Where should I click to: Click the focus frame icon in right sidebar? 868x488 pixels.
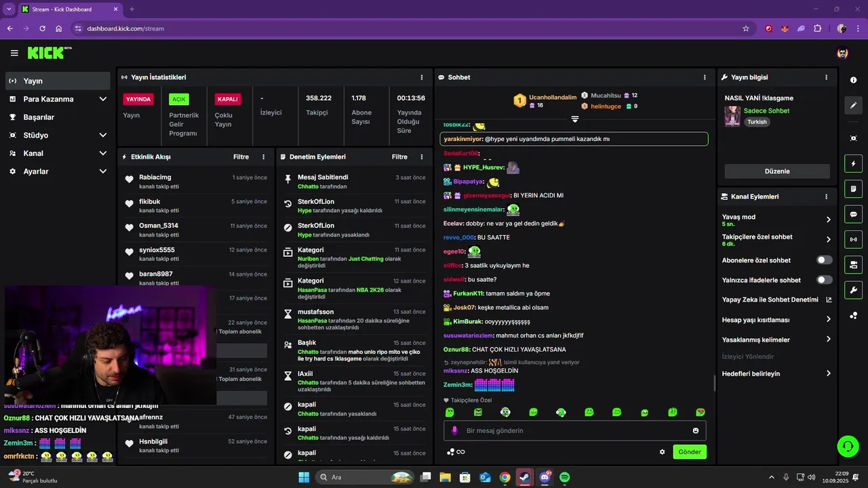(x=853, y=138)
